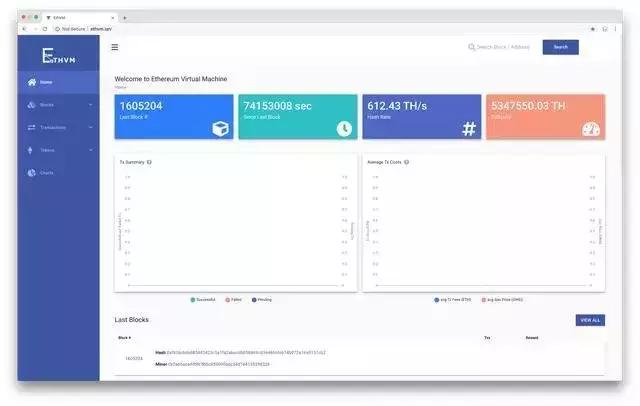Click the Since Last Block clock icon
The height and width of the screenshot is (406, 640).
[344, 129]
